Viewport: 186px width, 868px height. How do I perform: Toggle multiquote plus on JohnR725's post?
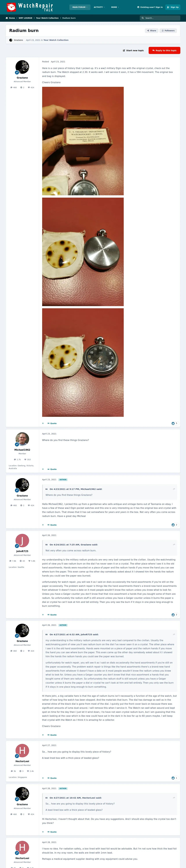pos(43,615)
